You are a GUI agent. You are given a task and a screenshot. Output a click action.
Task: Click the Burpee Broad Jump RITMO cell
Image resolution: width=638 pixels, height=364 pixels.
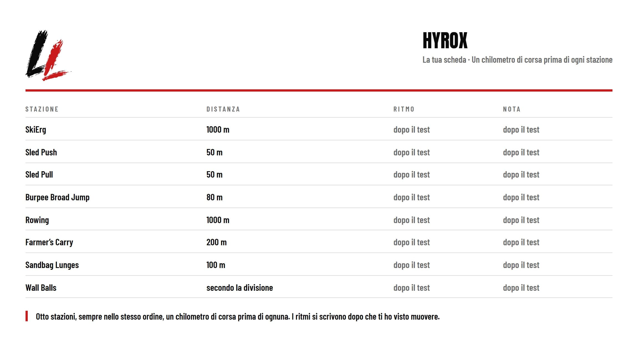tap(411, 197)
